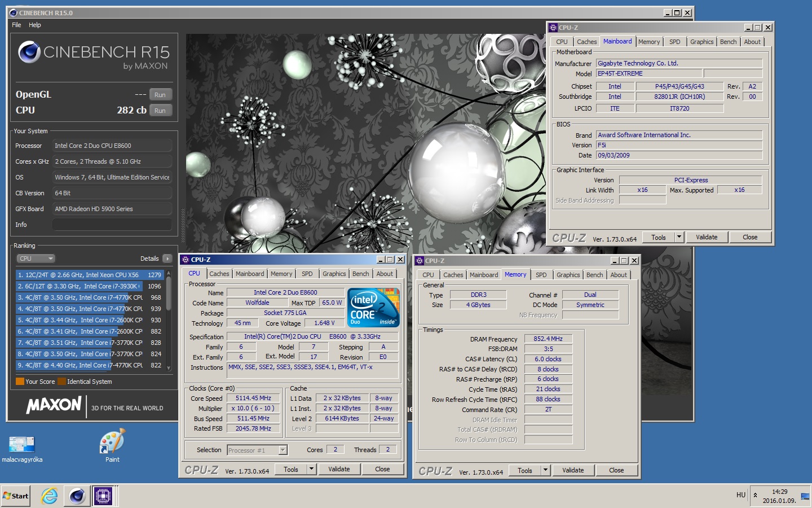Click Close button in the Memory window
The width and height of the screenshot is (812, 508).
(x=616, y=470)
